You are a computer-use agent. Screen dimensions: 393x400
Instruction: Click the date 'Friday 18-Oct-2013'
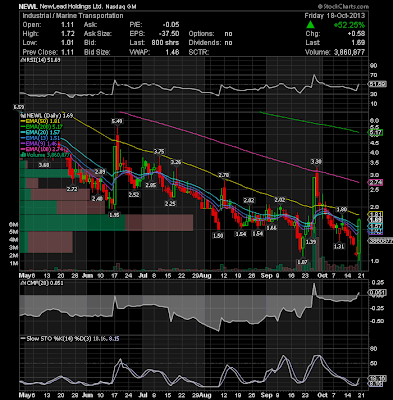pos(335,16)
